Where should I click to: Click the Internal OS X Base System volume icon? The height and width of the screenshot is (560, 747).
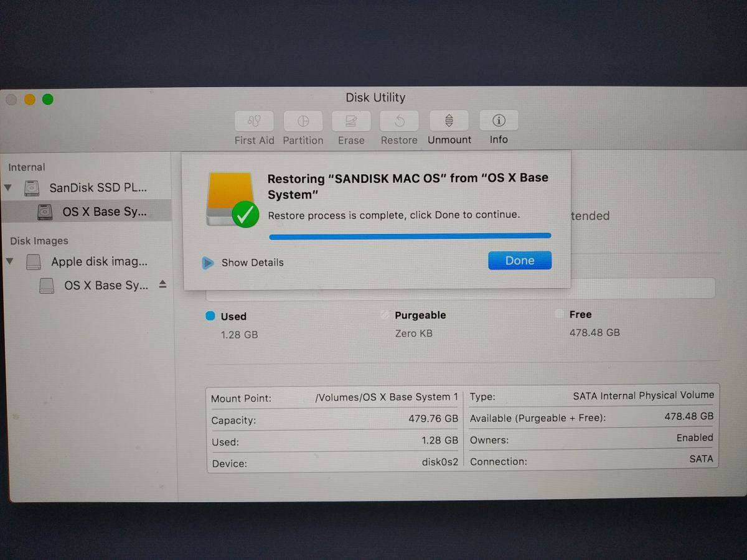click(45, 212)
